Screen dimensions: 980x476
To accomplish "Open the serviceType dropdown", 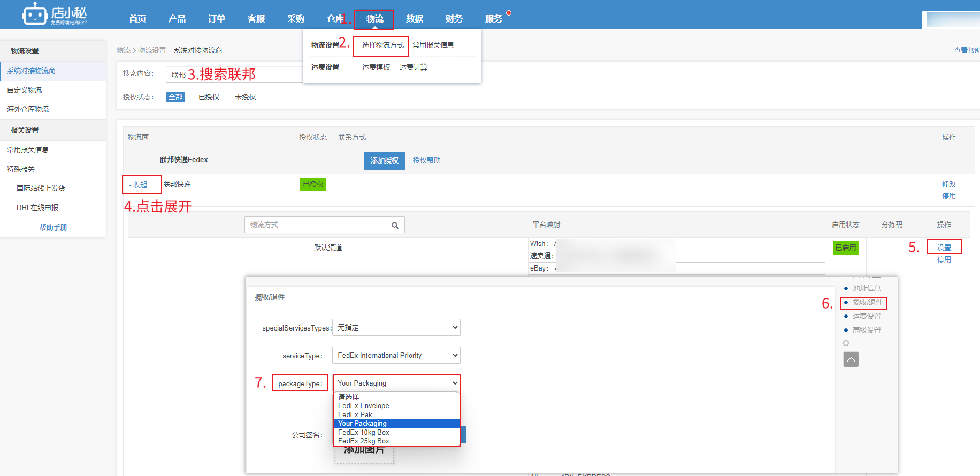I will 396,355.
